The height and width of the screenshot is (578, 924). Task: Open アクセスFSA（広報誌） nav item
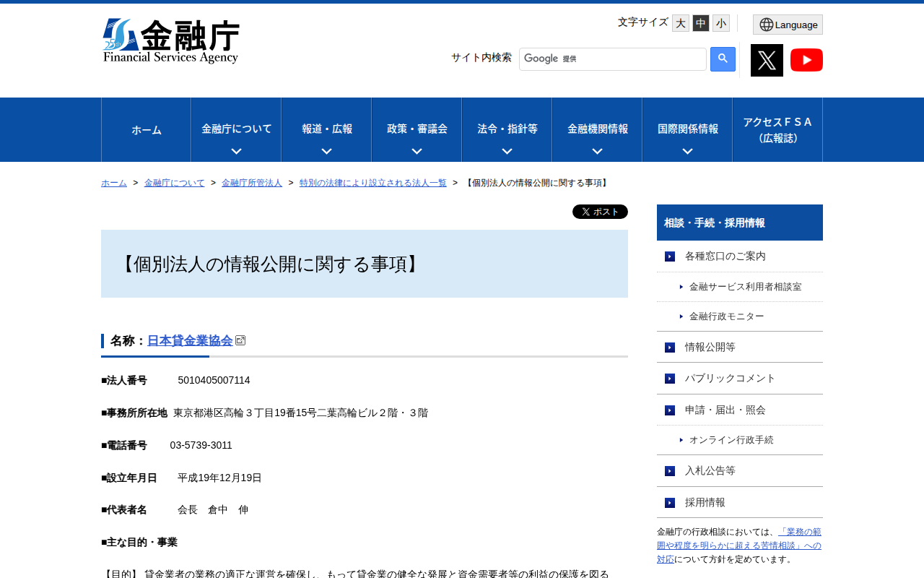click(777, 130)
